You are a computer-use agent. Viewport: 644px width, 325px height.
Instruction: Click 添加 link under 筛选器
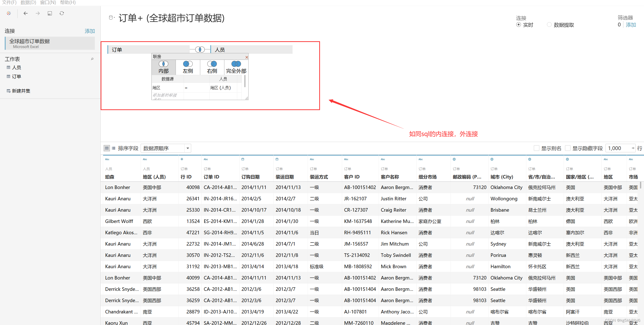click(x=631, y=25)
